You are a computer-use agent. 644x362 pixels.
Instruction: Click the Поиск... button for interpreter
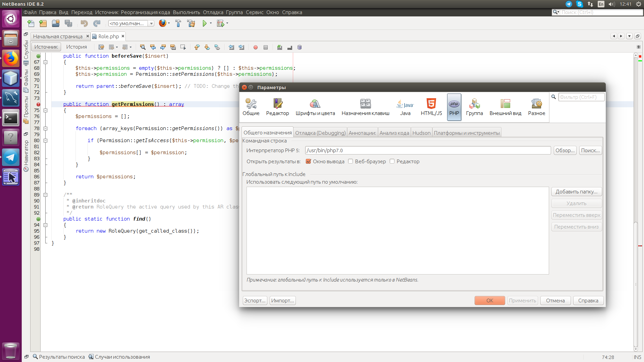coord(590,150)
